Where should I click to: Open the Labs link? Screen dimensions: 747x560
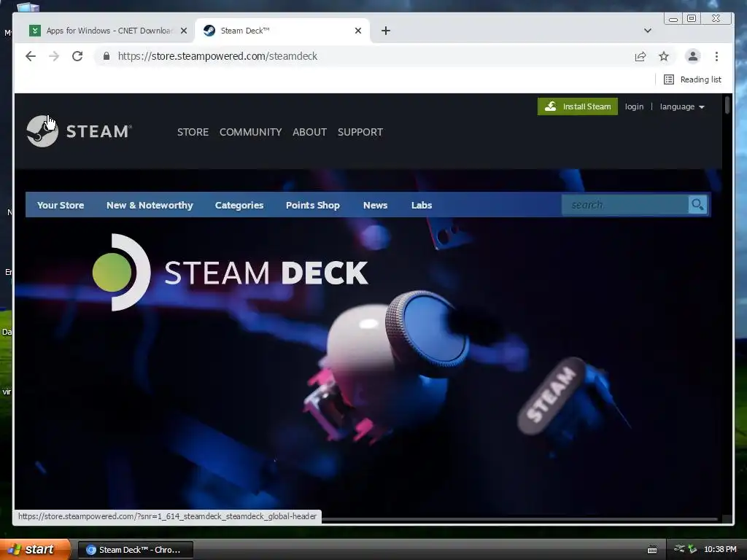click(422, 205)
